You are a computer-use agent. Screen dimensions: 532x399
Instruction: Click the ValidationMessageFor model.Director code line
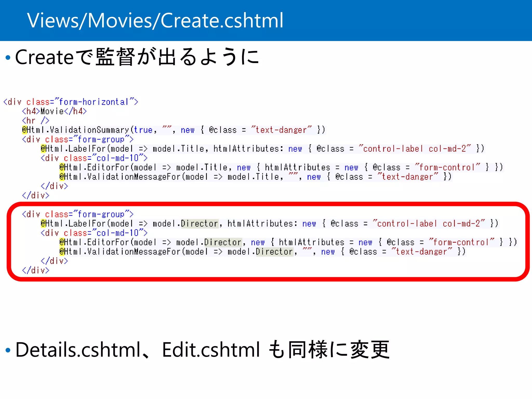[x=263, y=251]
